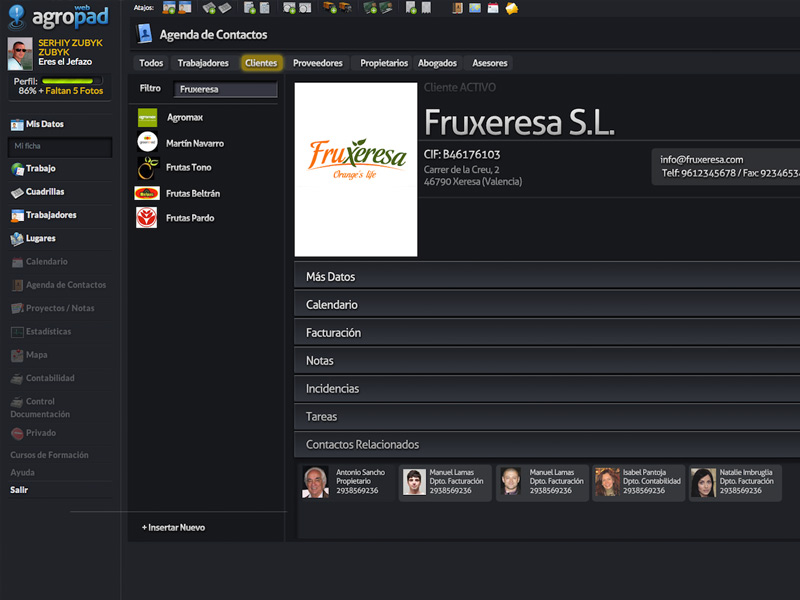Open the Abogados tab

click(x=438, y=63)
